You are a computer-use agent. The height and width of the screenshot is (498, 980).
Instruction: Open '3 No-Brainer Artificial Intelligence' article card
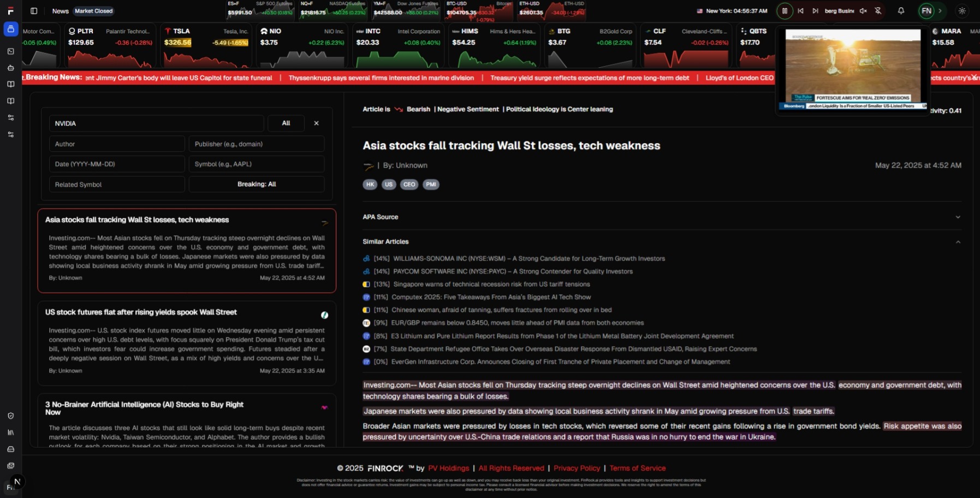187,421
